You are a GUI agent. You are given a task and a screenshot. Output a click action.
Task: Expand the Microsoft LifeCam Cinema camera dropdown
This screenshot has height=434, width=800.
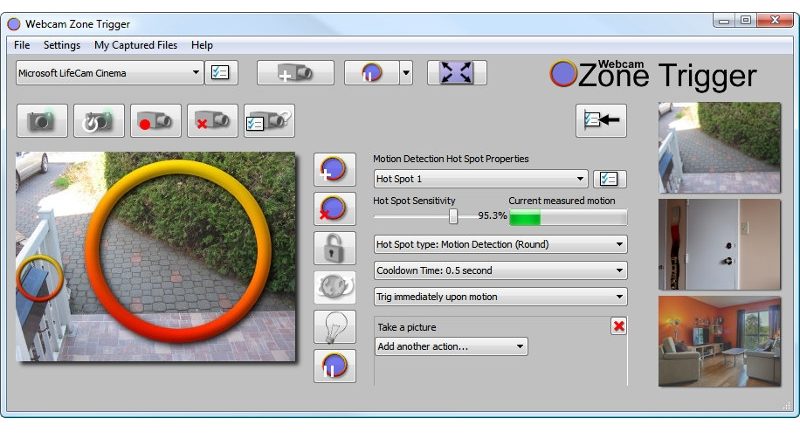pyautogui.click(x=110, y=73)
